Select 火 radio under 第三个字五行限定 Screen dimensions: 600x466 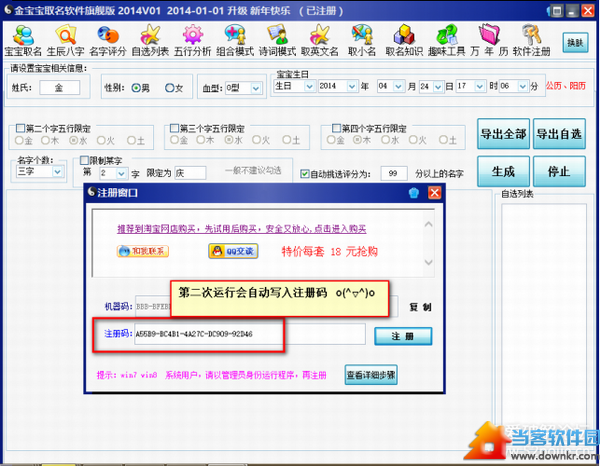click(256, 140)
